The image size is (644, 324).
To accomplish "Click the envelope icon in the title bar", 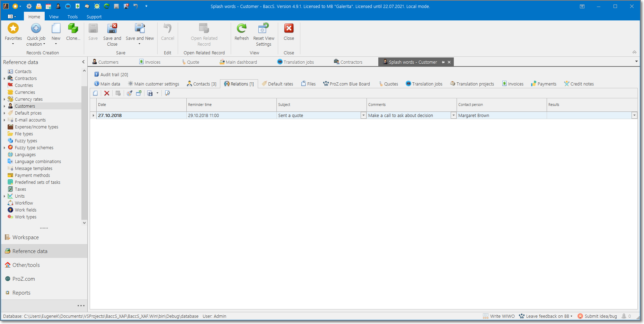I will pyautogui.click(x=39, y=6).
